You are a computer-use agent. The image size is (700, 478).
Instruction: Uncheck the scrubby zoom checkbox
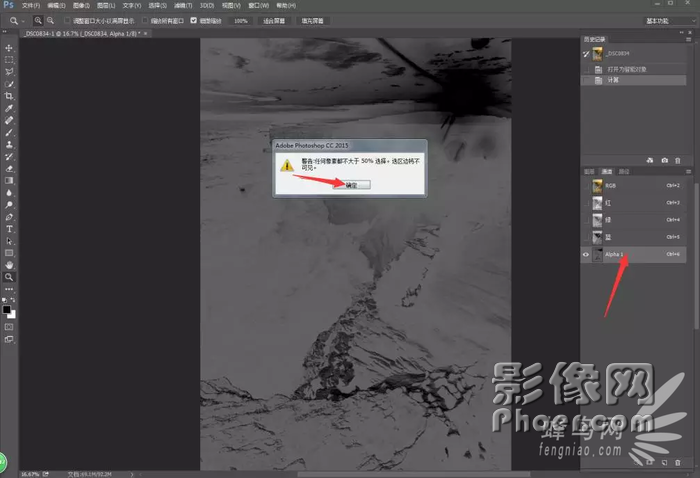pyautogui.click(x=194, y=21)
